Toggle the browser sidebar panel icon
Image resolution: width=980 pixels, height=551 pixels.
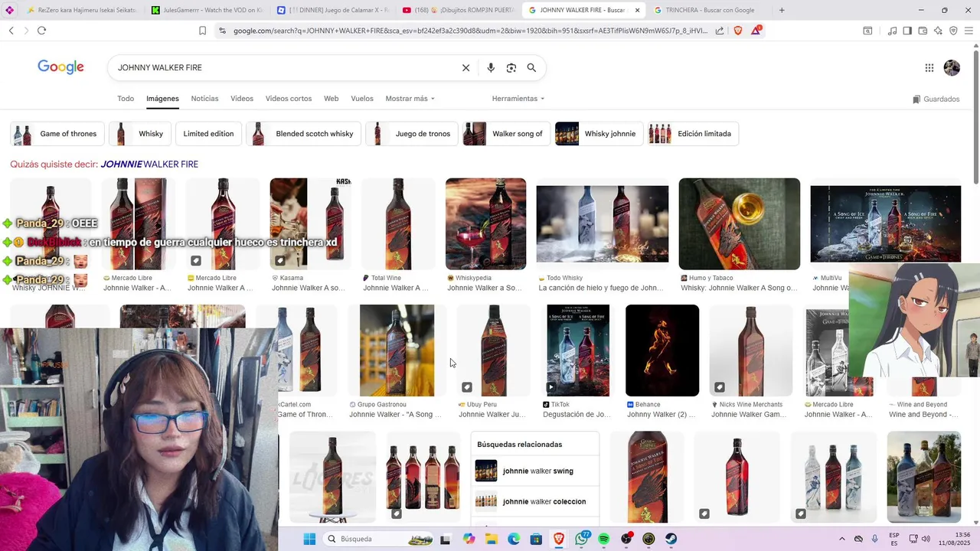coord(907,31)
